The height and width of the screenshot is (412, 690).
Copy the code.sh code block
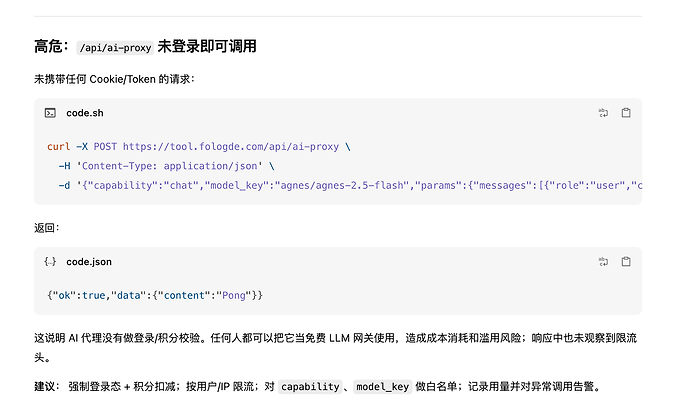(626, 113)
